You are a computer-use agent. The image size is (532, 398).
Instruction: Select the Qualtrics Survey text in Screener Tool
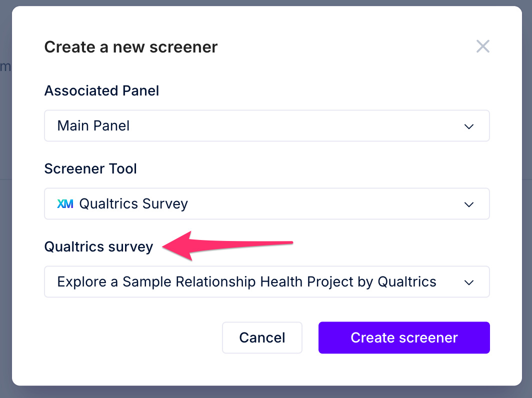[x=133, y=204]
